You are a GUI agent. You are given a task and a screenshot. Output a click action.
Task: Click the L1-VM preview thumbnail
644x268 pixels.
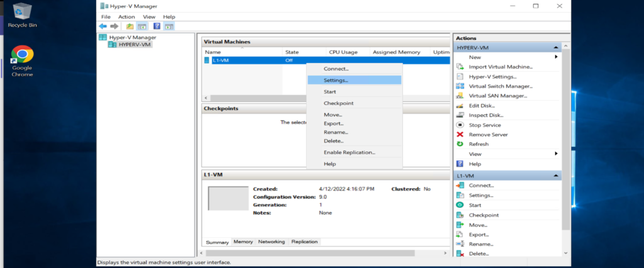228,199
